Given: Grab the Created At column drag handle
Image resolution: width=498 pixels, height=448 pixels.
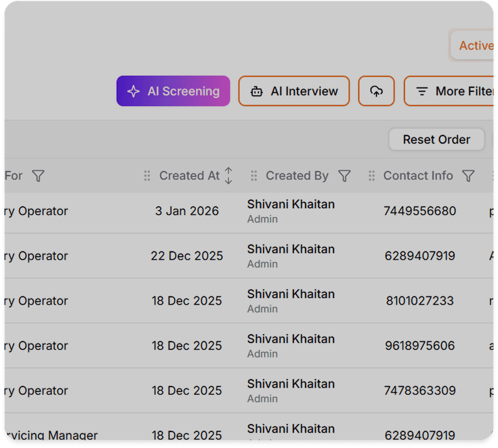Looking at the screenshot, I should point(147,176).
